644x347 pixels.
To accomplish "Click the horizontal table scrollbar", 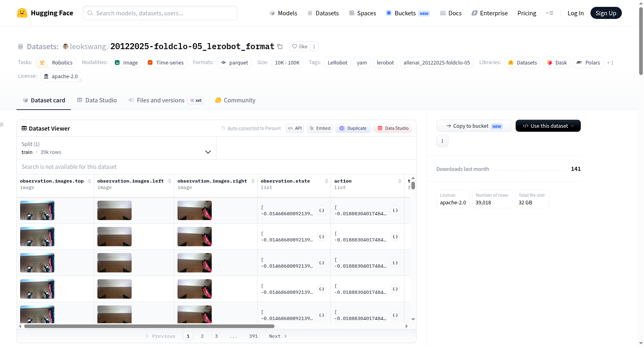I will pos(149,326).
